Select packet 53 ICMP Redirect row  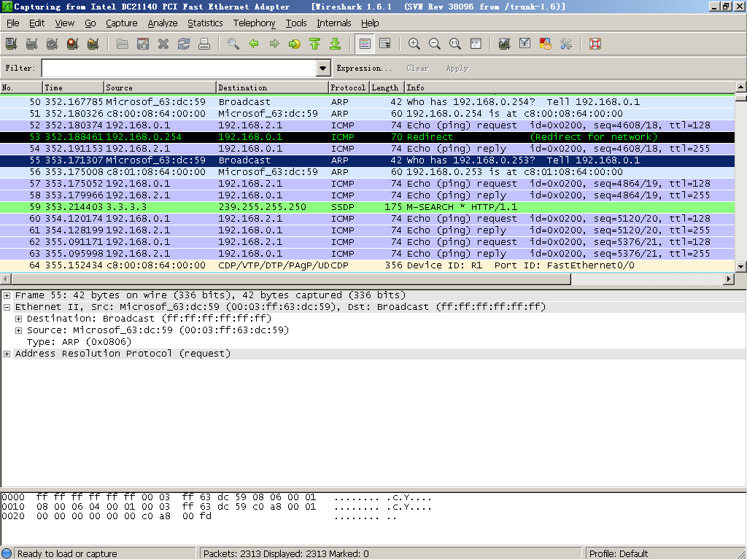[x=368, y=137]
